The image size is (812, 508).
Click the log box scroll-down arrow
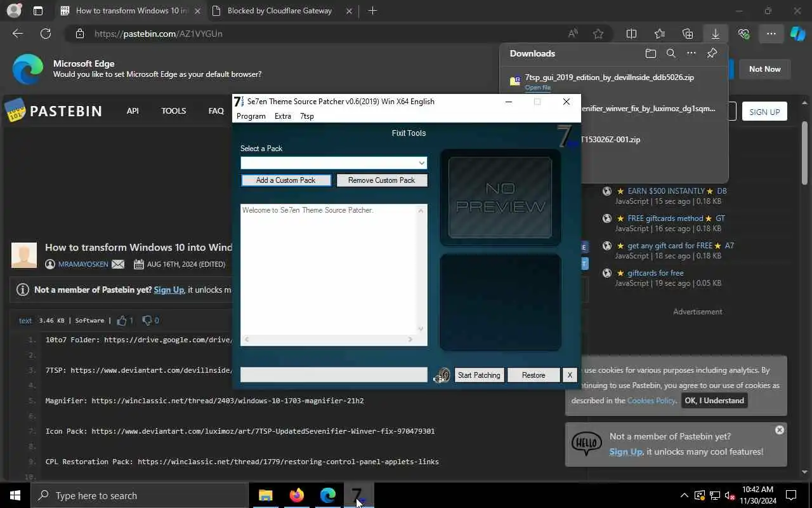pos(421,328)
